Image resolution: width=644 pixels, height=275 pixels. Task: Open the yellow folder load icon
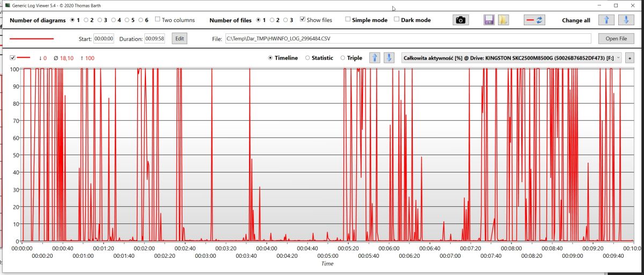pos(503,20)
